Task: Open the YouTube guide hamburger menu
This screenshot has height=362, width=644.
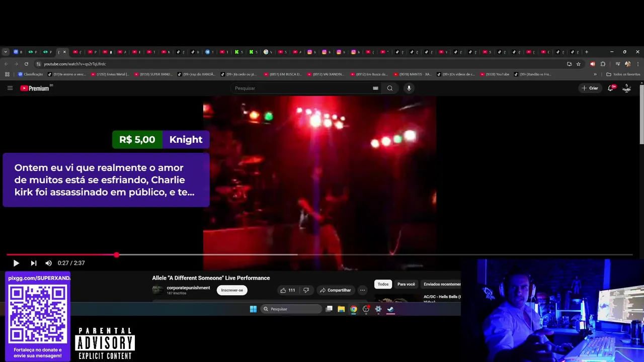Action: click(x=10, y=88)
